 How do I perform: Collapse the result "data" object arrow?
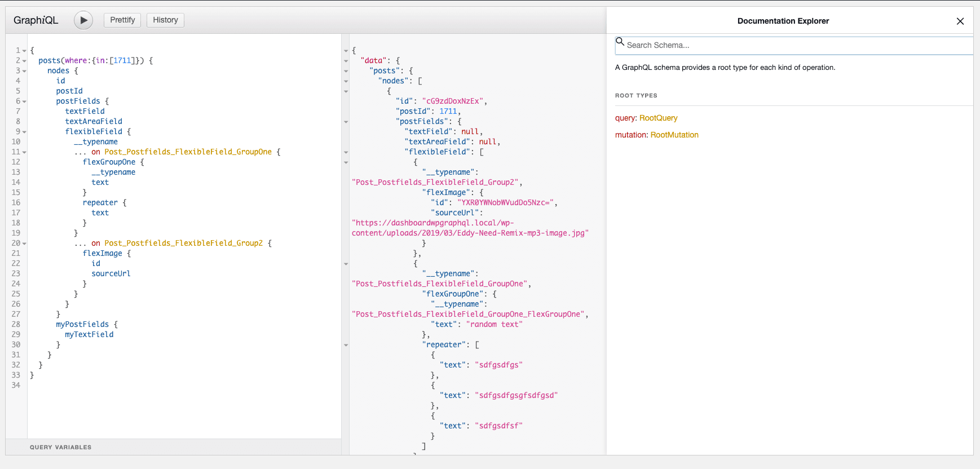[x=346, y=61]
